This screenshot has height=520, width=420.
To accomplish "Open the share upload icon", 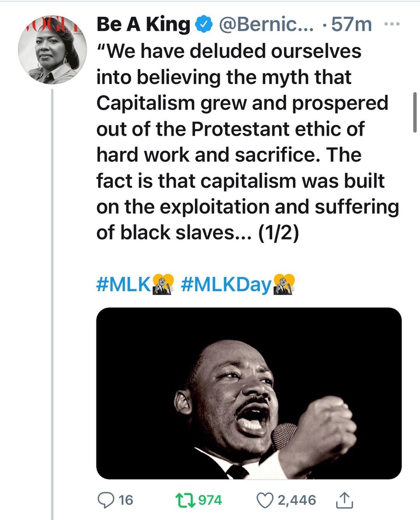I will click(x=344, y=500).
